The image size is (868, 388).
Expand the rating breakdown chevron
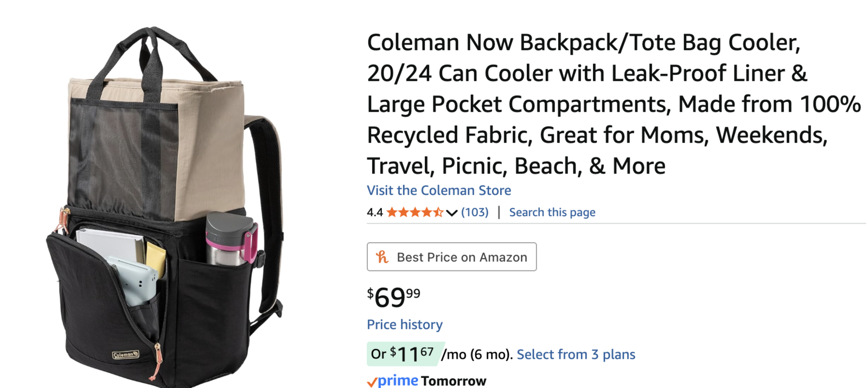(x=452, y=213)
